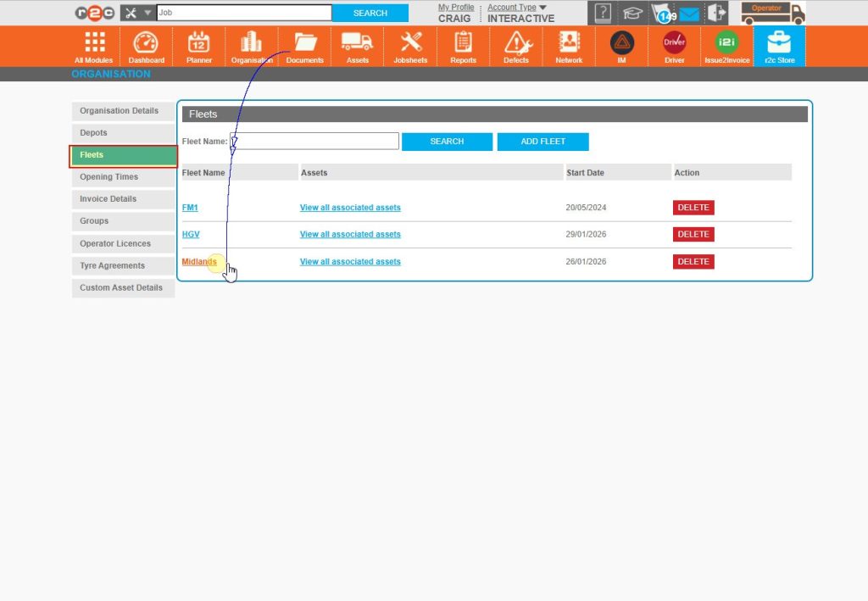This screenshot has width=868, height=601.
Task: Click the r2c logo
Action: click(x=95, y=13)
